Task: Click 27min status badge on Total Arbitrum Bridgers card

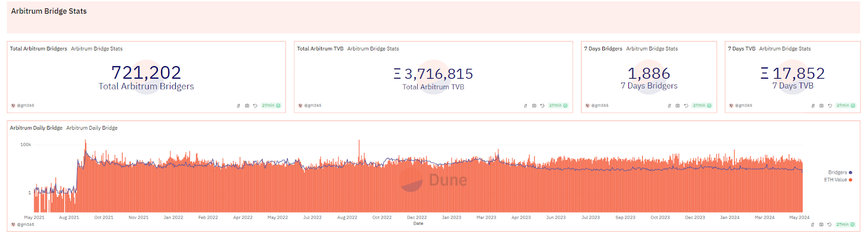Action: [x=271, y=106]
